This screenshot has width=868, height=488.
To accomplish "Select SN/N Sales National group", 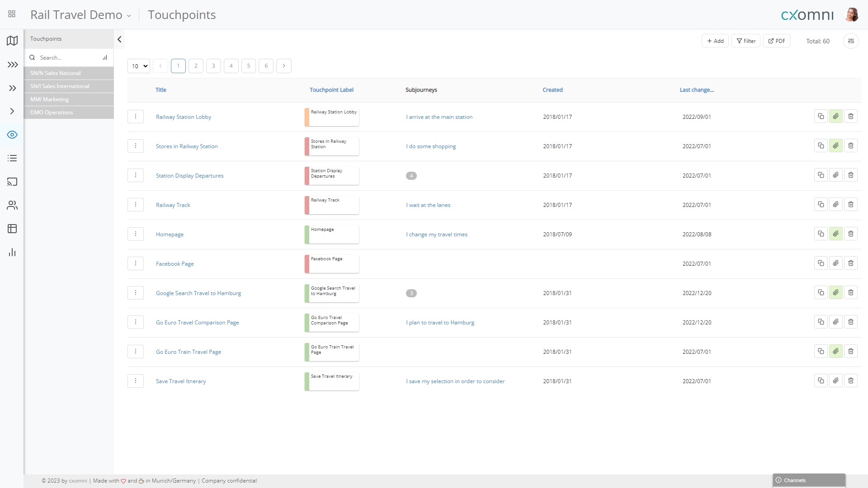I will (69, 73).
